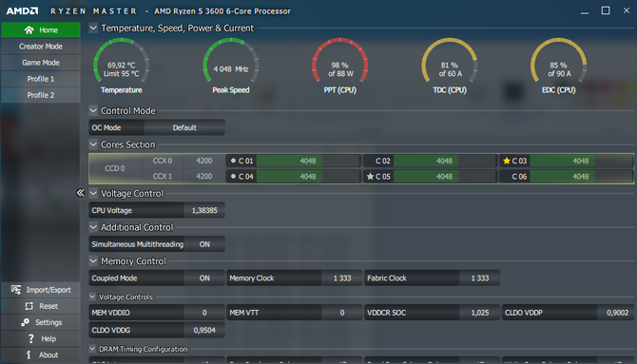The width and height of the screenshot is (637, 364).
Task: Collapse the Voltage Control section
Action: click(x=93, y=193)
